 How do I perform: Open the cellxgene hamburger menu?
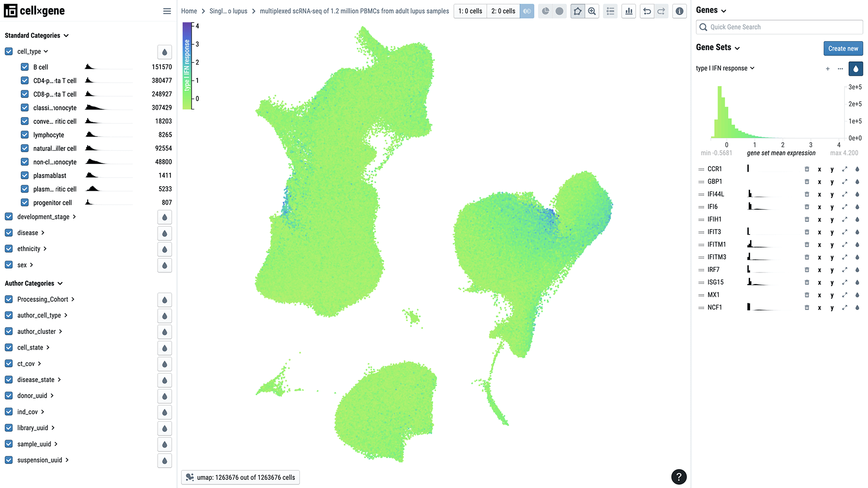[x=167, y=11]
